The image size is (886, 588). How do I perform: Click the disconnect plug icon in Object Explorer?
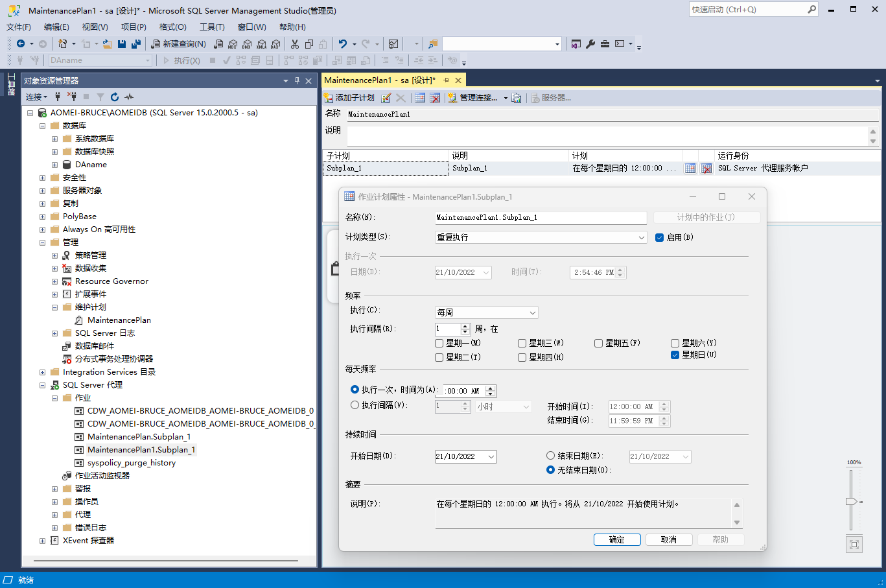[72, 97]
